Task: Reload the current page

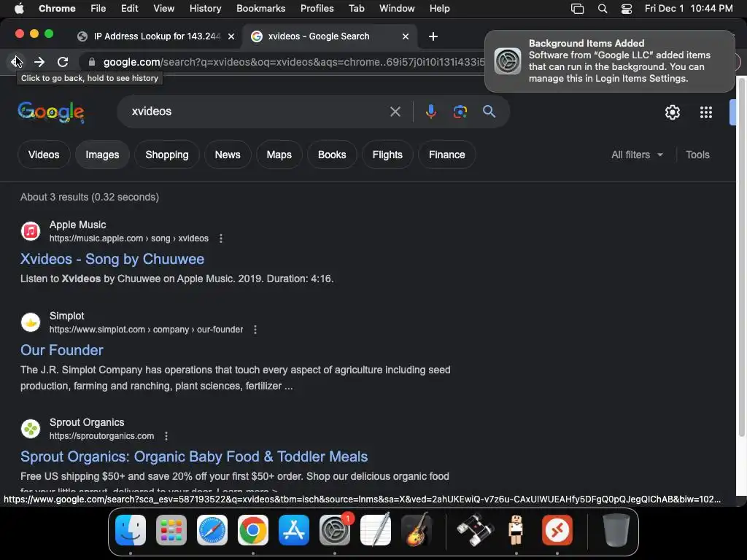Action: [63, 62]
